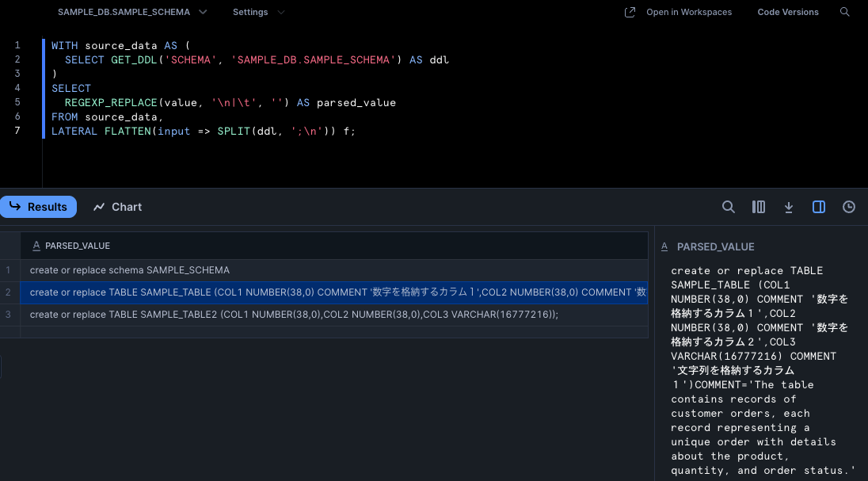Screen dimensions: 868x481
Task: Click the Open in Workspaces icon
Action: coord(630,12)
